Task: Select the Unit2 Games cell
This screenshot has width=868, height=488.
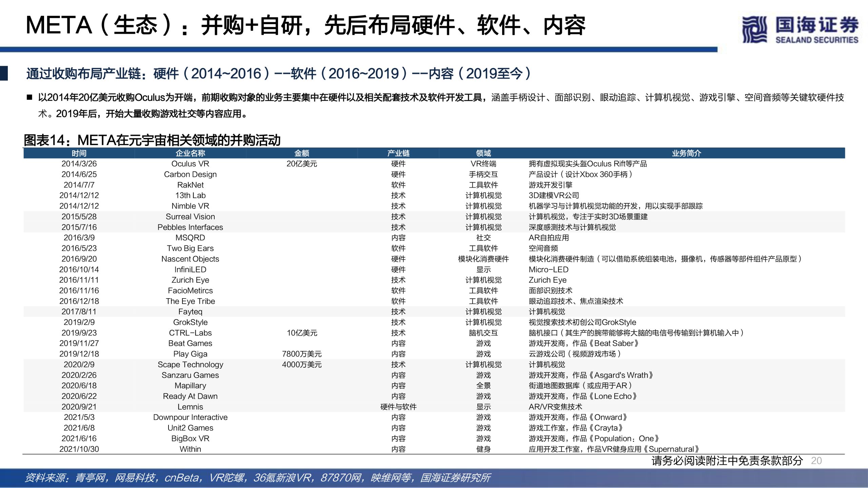Action: [x=190, y=428]
